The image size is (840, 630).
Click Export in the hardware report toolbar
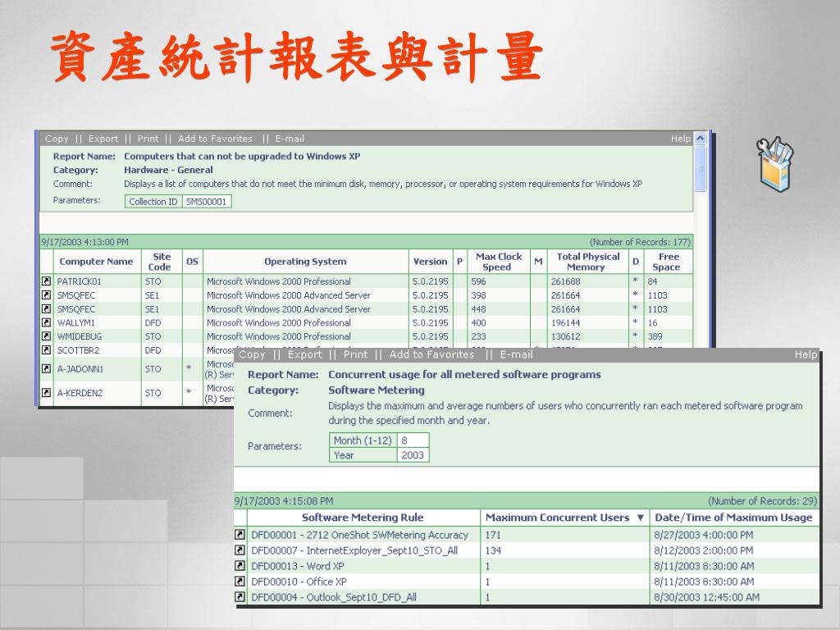click(x=103, y=139)
